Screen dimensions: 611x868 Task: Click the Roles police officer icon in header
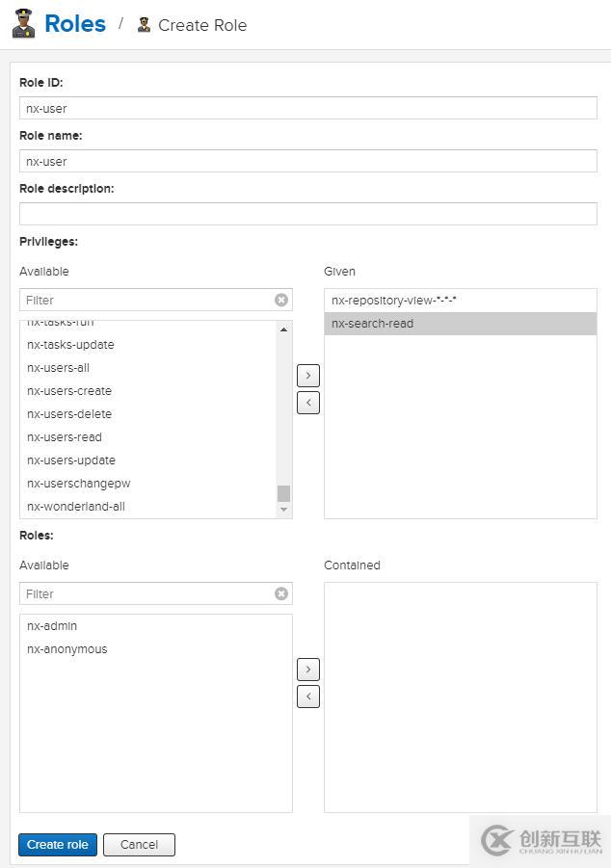point(23,24)
